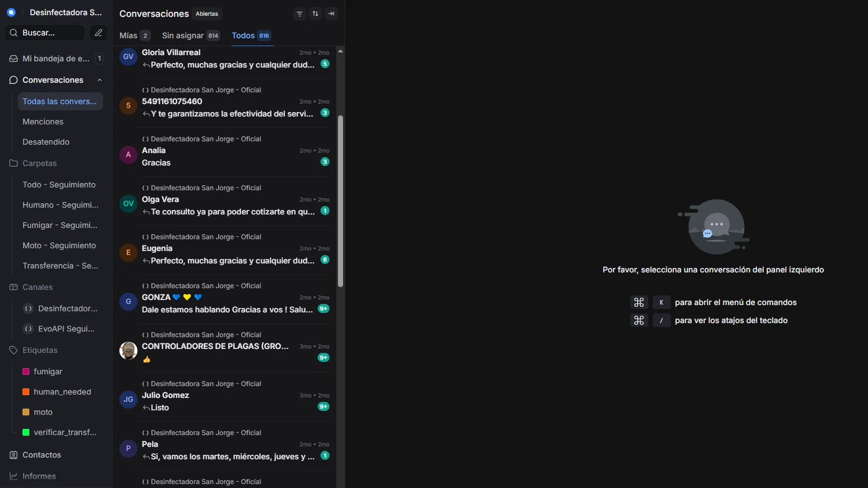The image size is (868, 488).
Task: Click the Canales section icon
Action: 14,287
